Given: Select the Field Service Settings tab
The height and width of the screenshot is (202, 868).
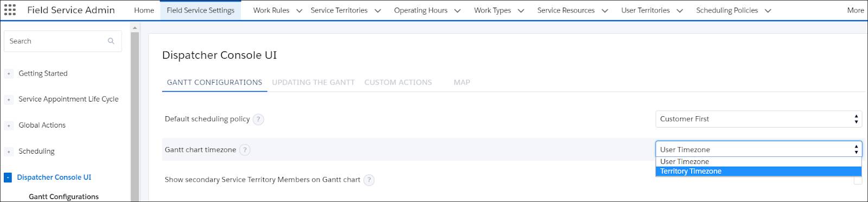Looking at the screenshot, I should [x=201, y=10].
